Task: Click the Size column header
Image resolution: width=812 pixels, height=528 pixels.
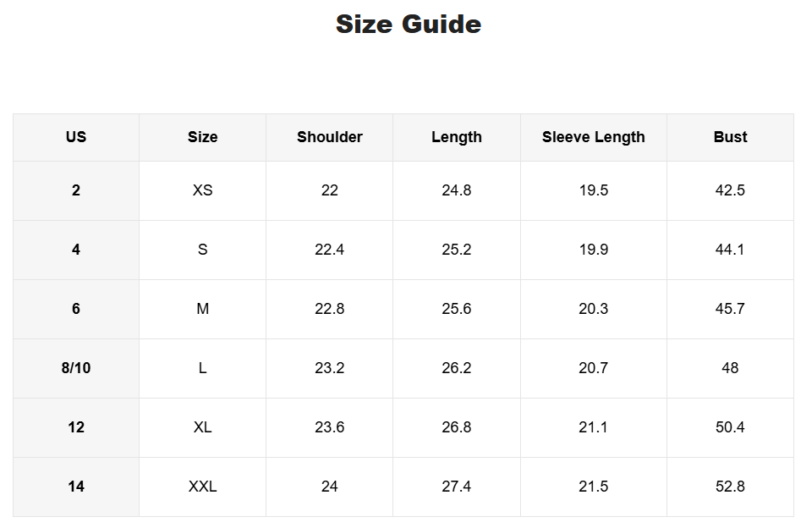Action: 202,137
